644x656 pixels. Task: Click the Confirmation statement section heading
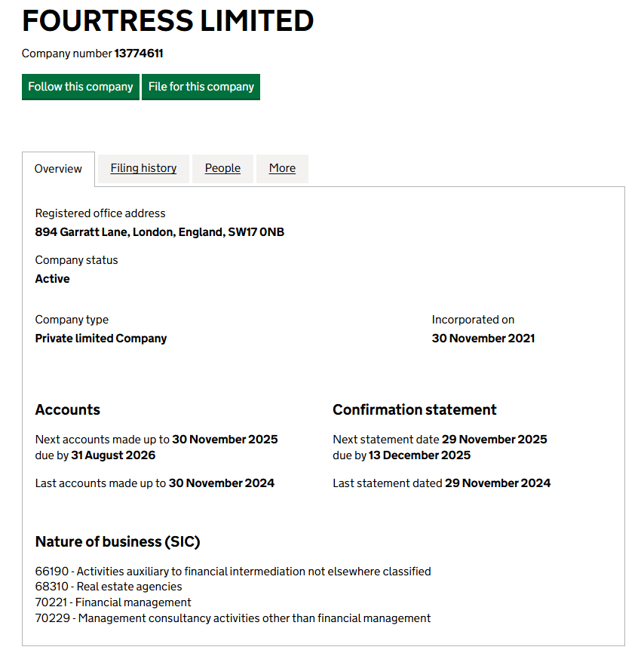pos(415,409)
